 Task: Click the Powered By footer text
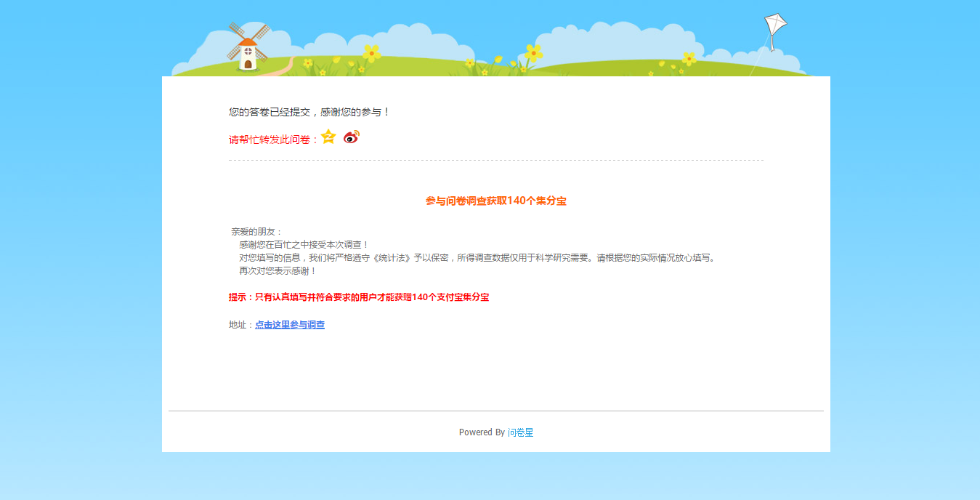(481, 432)
